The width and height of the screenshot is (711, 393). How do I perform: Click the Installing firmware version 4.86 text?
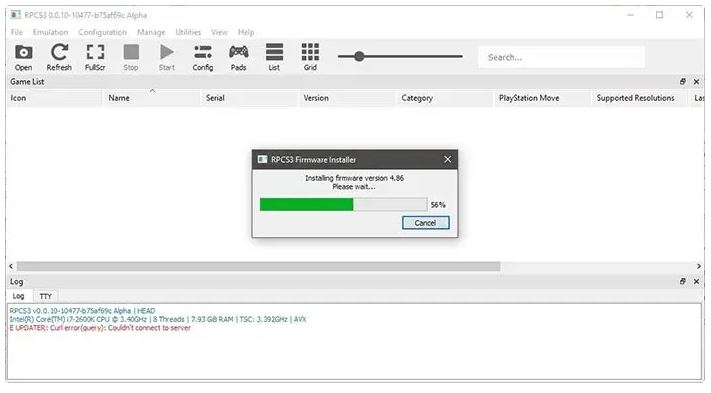click(x=354, y=178)
